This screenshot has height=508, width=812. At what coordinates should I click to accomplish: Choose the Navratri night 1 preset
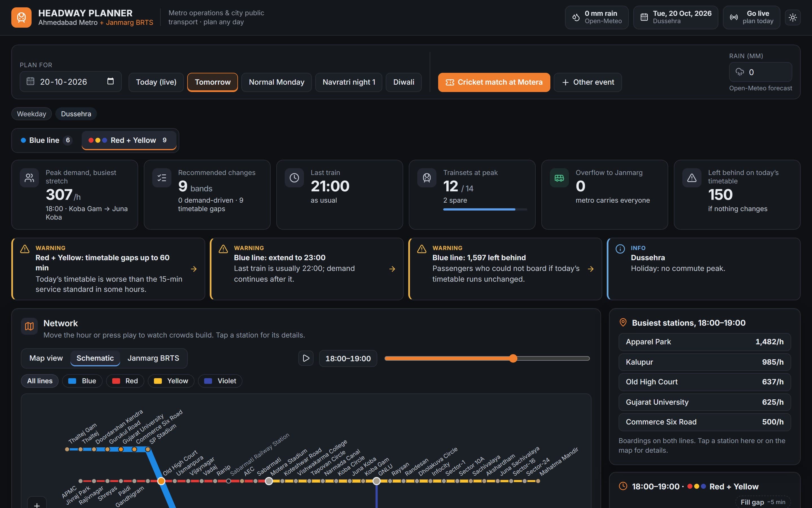point(348,82)
